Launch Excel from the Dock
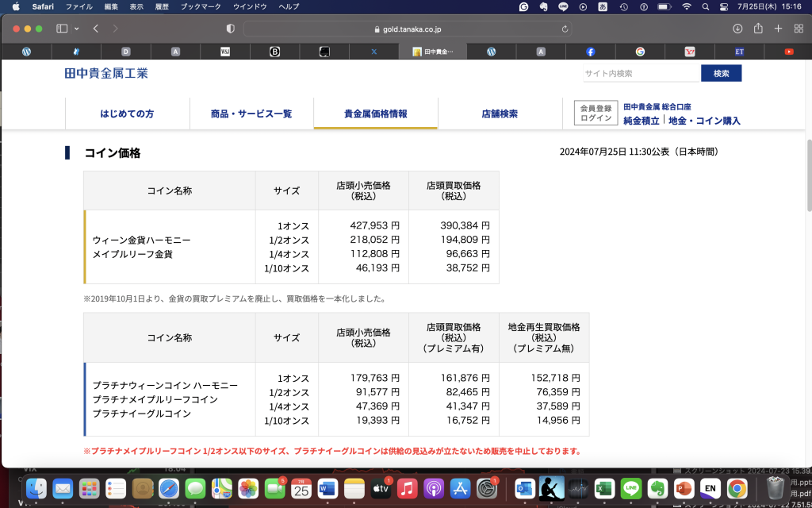The height and width of the screenshot is (508, 812). coord(603,489)
